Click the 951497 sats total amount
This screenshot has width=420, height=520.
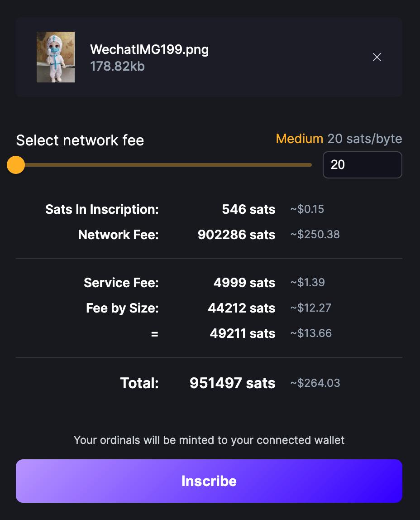pos(232,383)
